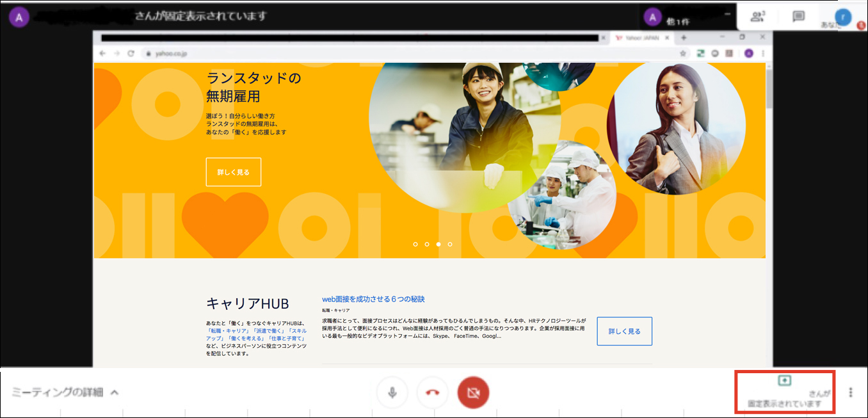
Task: Show the participants list
Action: point(758,17)
